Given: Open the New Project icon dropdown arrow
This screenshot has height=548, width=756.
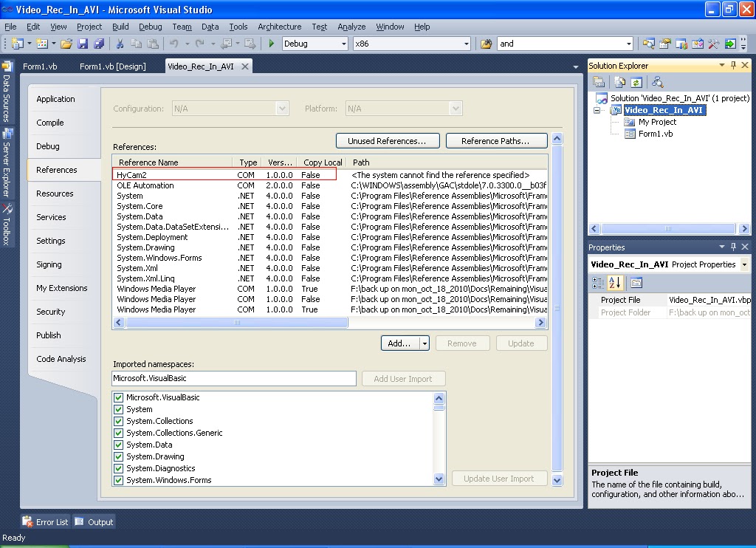Looking at the screenshot, I should (x=30, y=44).
